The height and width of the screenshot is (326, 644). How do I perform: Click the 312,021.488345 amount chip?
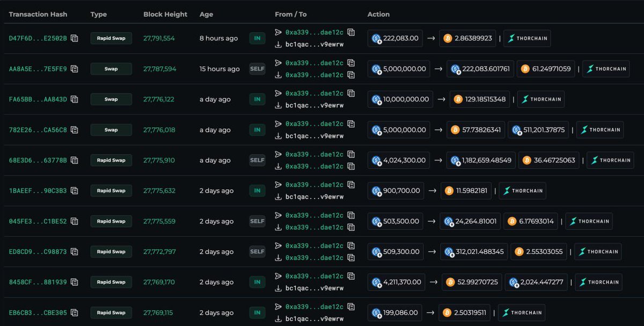(x=474, y=251)
